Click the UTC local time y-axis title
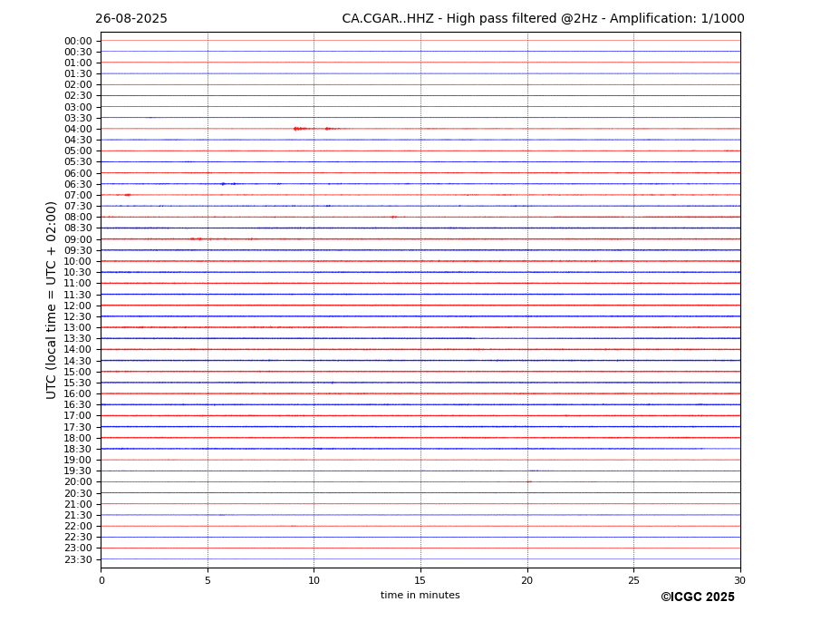Viewport: 840px width, 631px height. [51, 300]
